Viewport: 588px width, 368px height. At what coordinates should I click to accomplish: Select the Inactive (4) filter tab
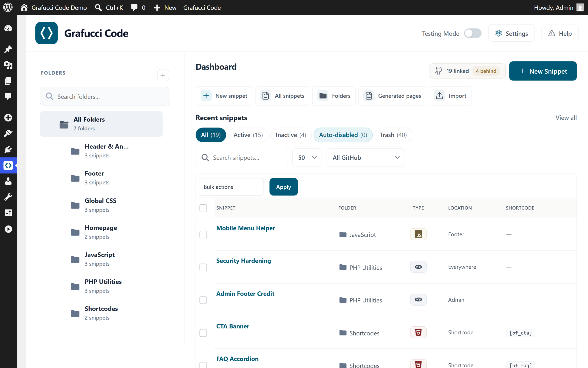(291, 135)
